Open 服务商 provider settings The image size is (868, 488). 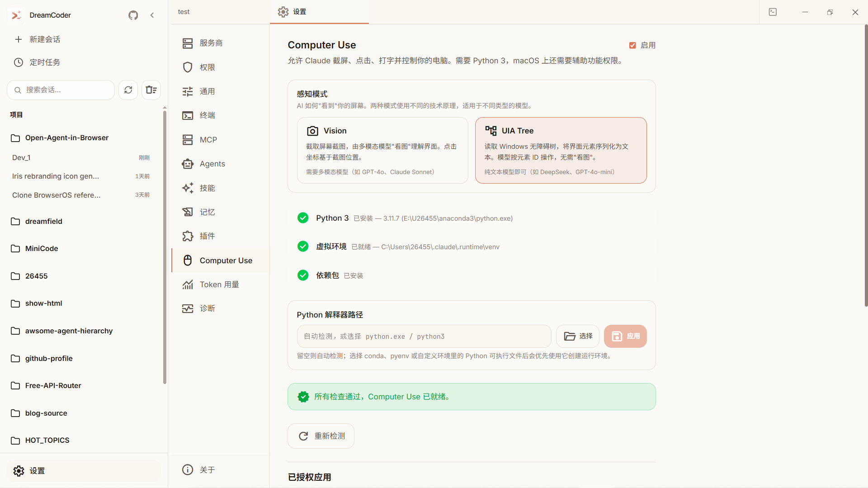pos(221,43)
